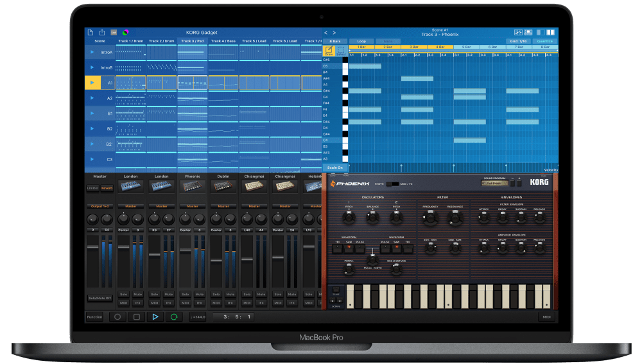Toggle Scale On in piano roll
The image size is (642, 364).
pyautogui.click(x=334, y=168)
